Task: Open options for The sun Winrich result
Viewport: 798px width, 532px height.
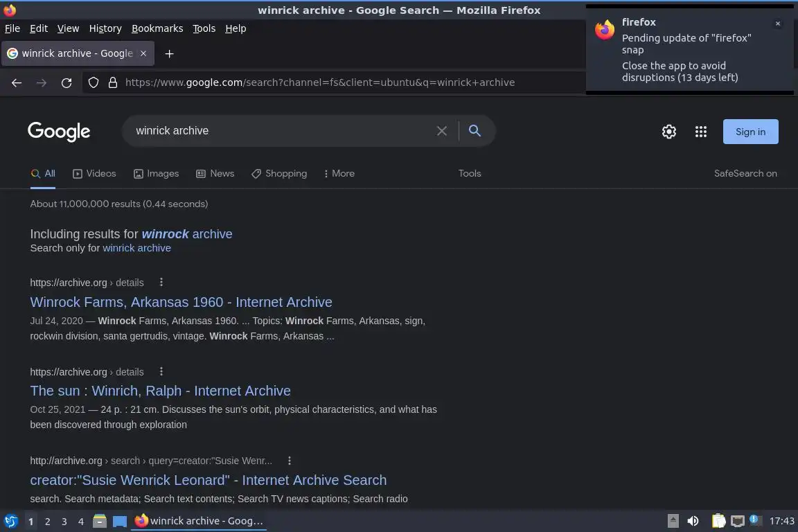Action: pyautogui.click(x=161, y=371)
